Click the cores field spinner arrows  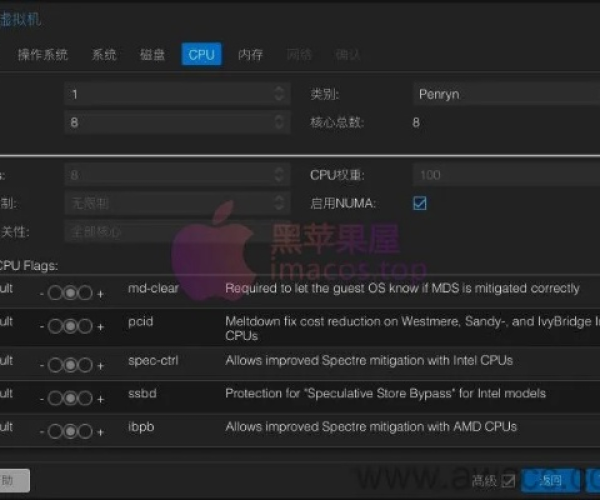(279, 122)
